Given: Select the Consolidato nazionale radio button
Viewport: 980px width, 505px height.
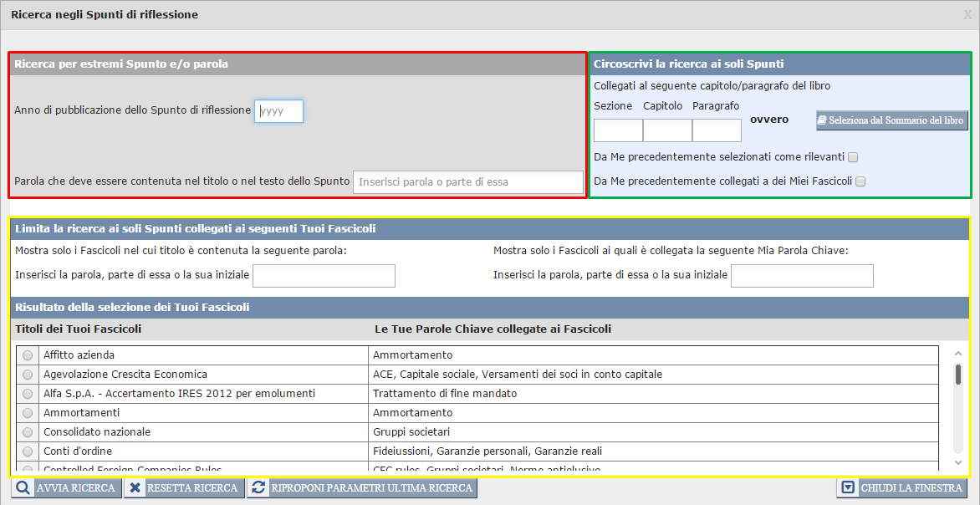Looking at the screenshot, I should coord(28,432).
